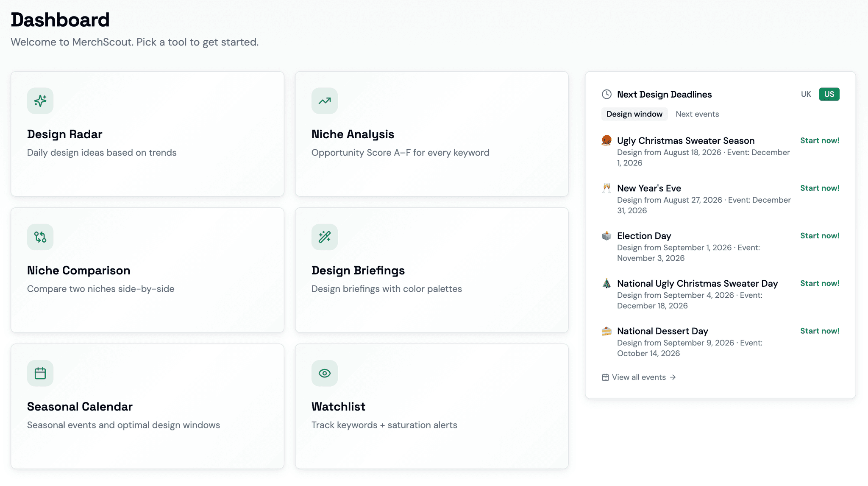868x486 pixels.
Task: Switch to the Design window tab
Action: (x=634, y=114)
